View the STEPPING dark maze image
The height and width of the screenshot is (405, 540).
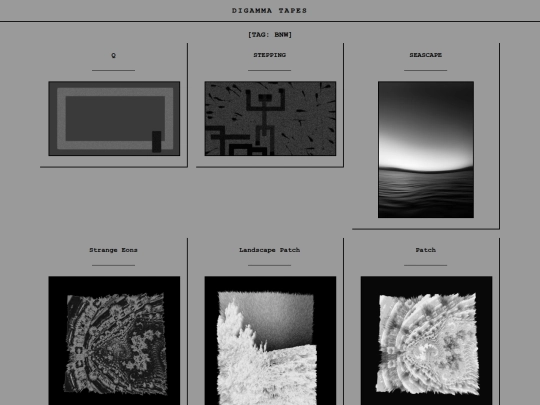click(x=270, y=118)
